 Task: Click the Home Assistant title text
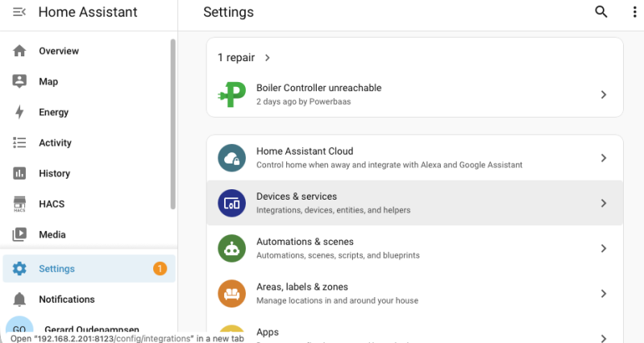tap(88, 12)
